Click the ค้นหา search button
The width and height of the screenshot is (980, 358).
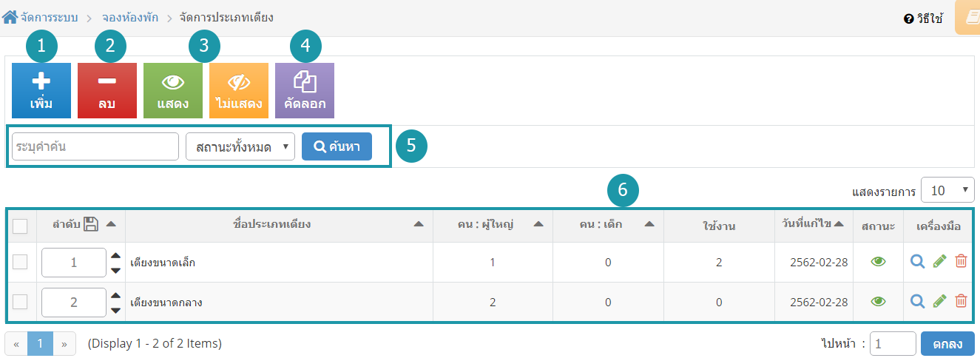click(x=337, y=146)
